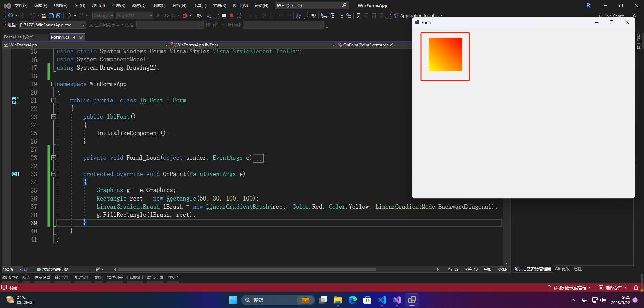This screenshot has width=644, height=308.
Task: Save the current file with single floppy icon
Action: pyautogui.click(x=51, y=15)
